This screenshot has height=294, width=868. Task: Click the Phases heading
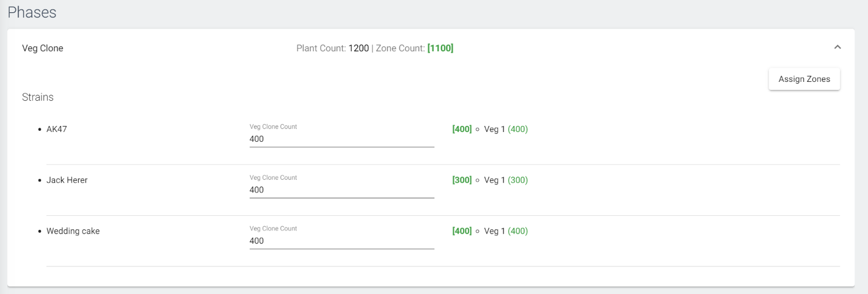pyautogui.click(x=32, y=13)
